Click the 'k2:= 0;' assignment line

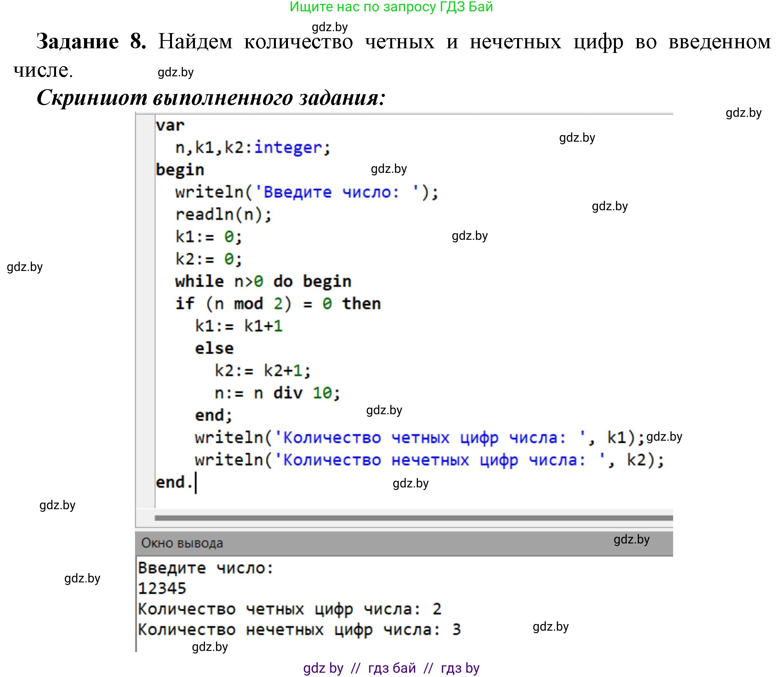pyautogui.click(x=209, y=259)
